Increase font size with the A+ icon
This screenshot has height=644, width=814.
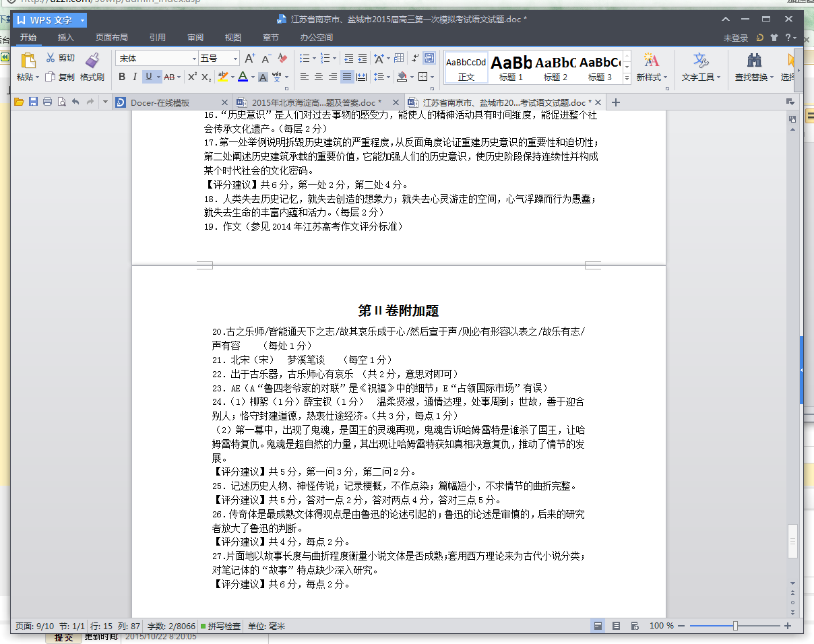(250, 59)
